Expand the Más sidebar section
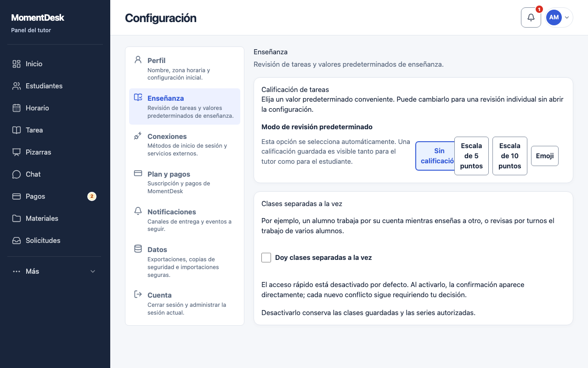This screenshot has height=368, width=588. (x=55, y=271)
